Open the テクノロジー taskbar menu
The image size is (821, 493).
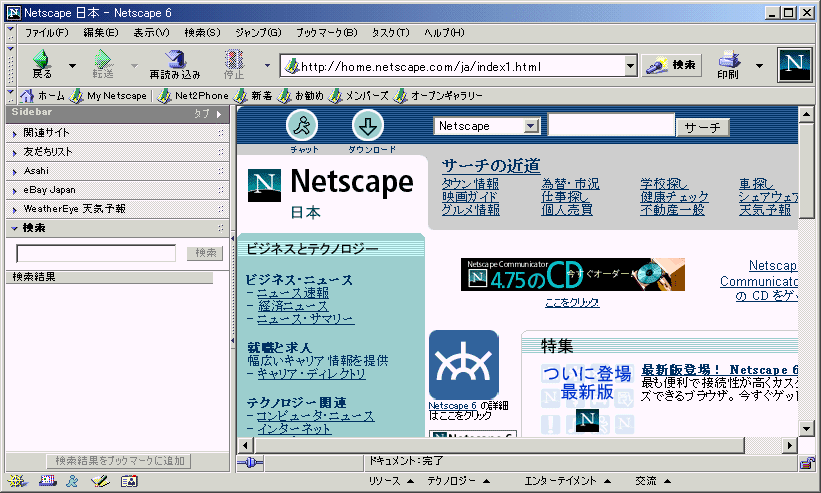click(458, 481)
